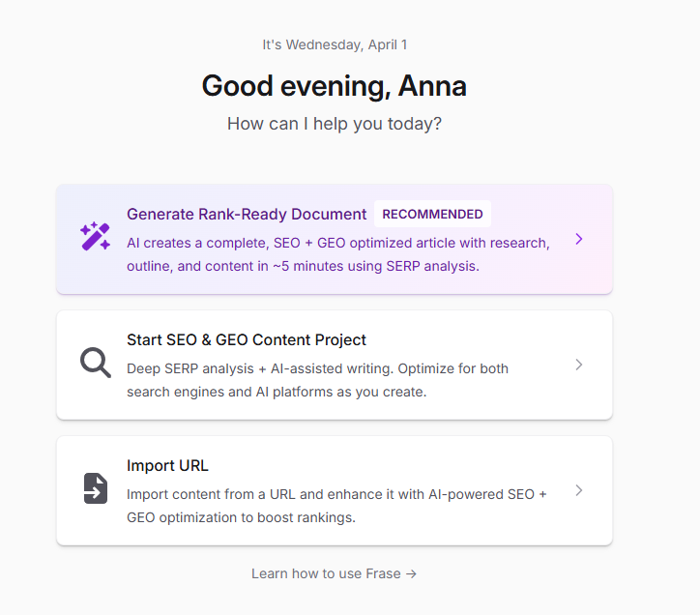Open the SEO & GEO Content Project chevron

[x=578, y=365]
